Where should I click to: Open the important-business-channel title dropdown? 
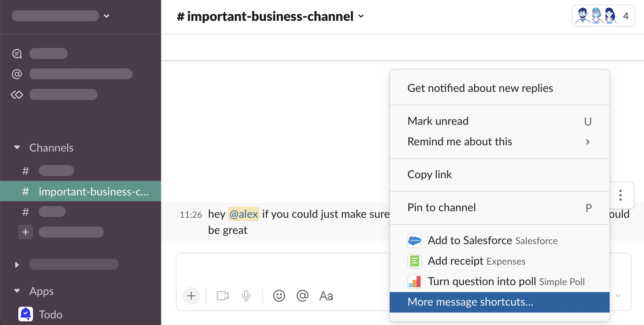[270, 16]
